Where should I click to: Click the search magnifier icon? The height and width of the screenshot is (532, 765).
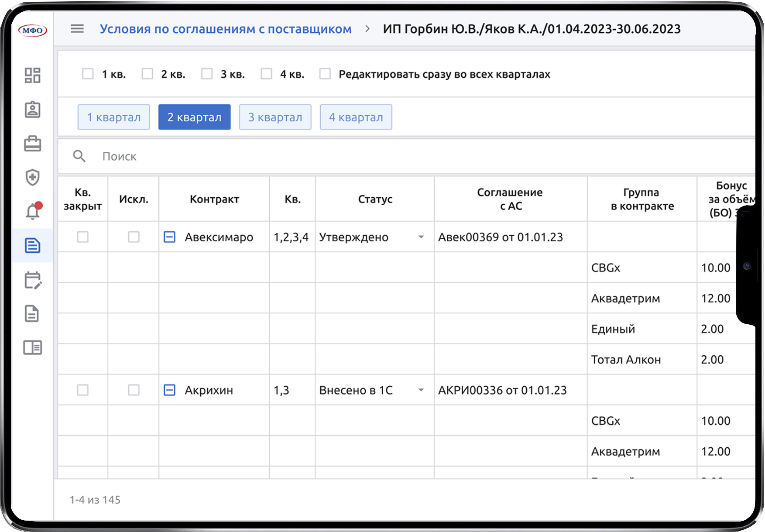tap(79, 156)
